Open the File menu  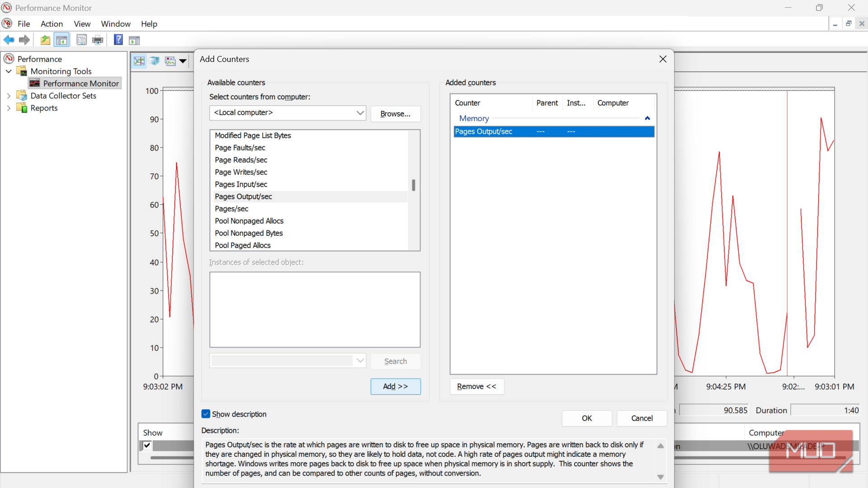24,24
